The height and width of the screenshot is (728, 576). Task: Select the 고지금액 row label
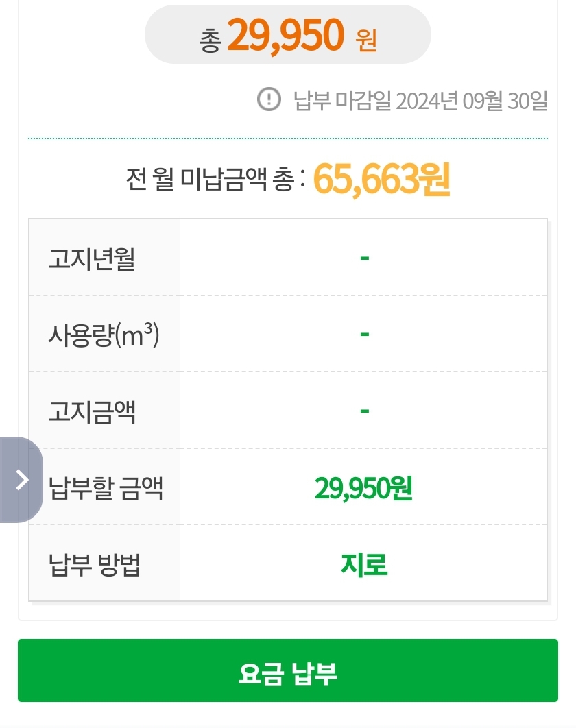point(92,411)
